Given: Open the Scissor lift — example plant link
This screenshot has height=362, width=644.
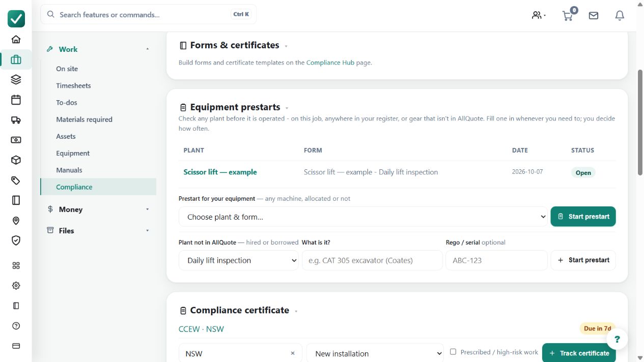Looking at the screenshot, I should [x=220, y=172].
